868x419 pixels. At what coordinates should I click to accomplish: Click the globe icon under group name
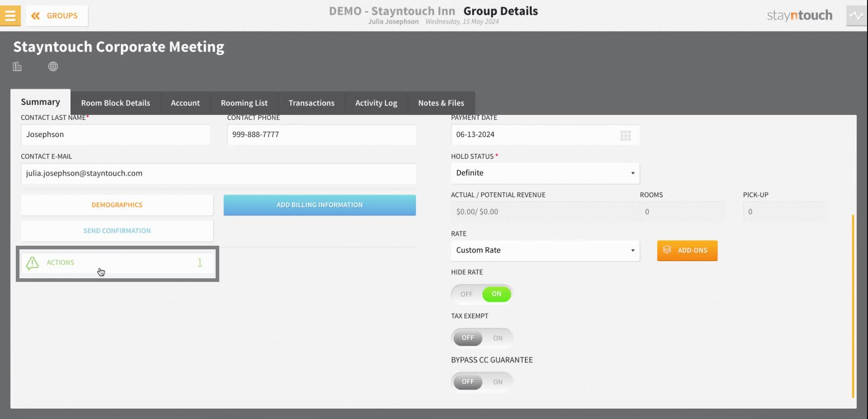[53, 67]
